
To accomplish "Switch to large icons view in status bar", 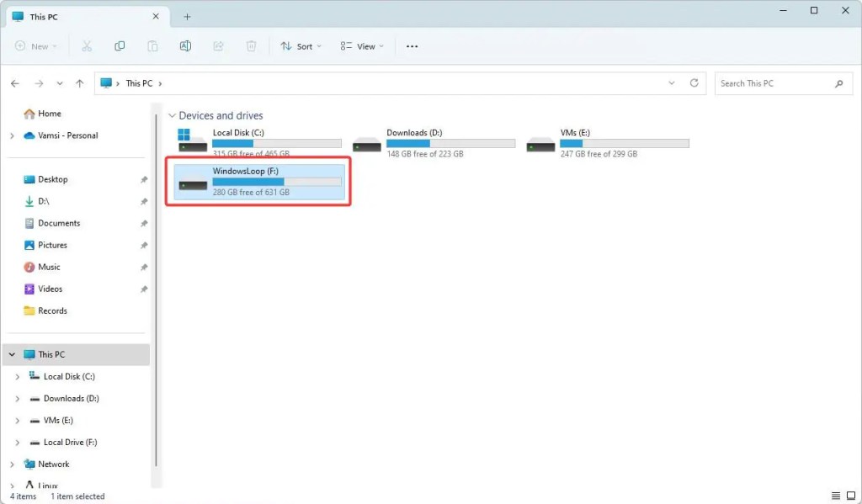I will [x=851, y=496].
